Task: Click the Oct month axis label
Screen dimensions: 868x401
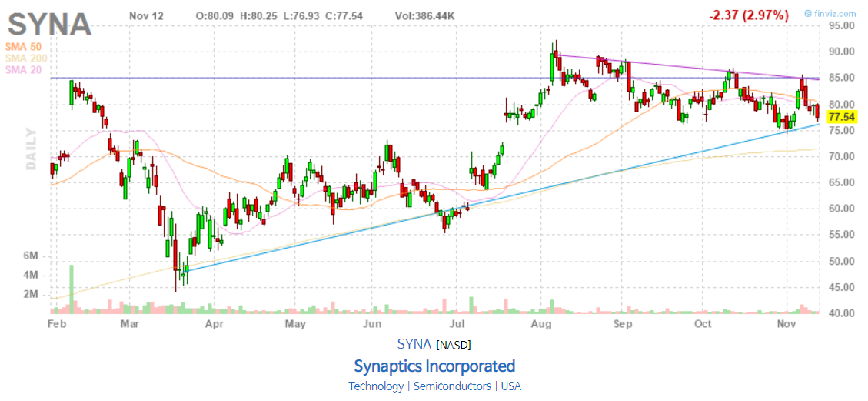Action: pos(703,323)
